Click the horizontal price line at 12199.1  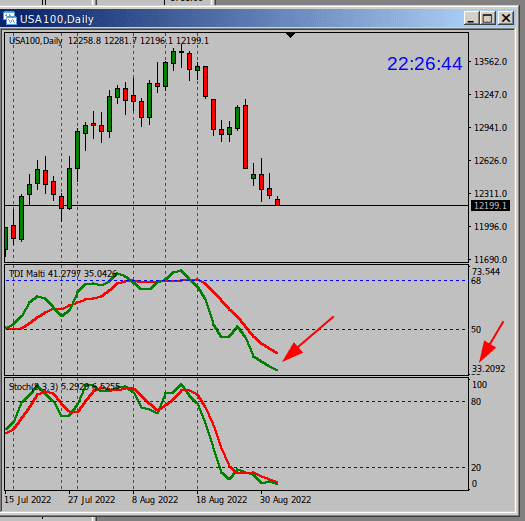[x=236, y=205]
